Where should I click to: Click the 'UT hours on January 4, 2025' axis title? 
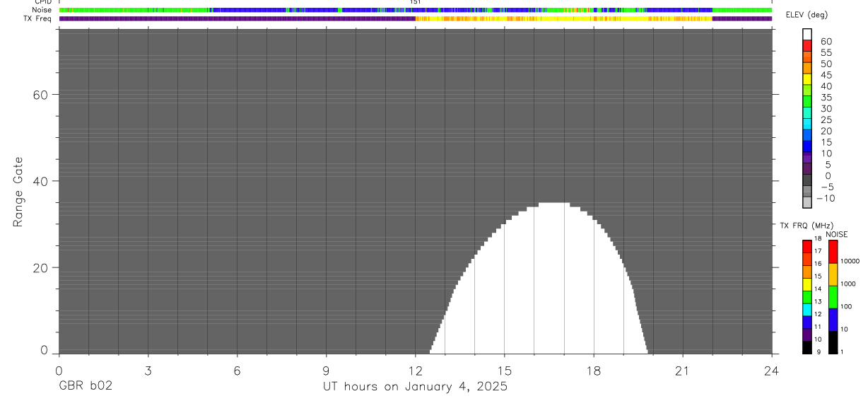(x=415, y=387)
